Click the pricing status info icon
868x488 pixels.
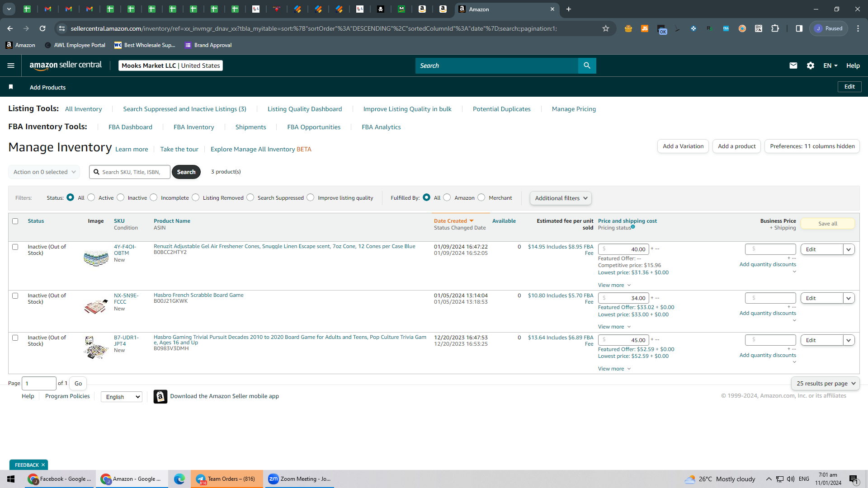point(633,227)
